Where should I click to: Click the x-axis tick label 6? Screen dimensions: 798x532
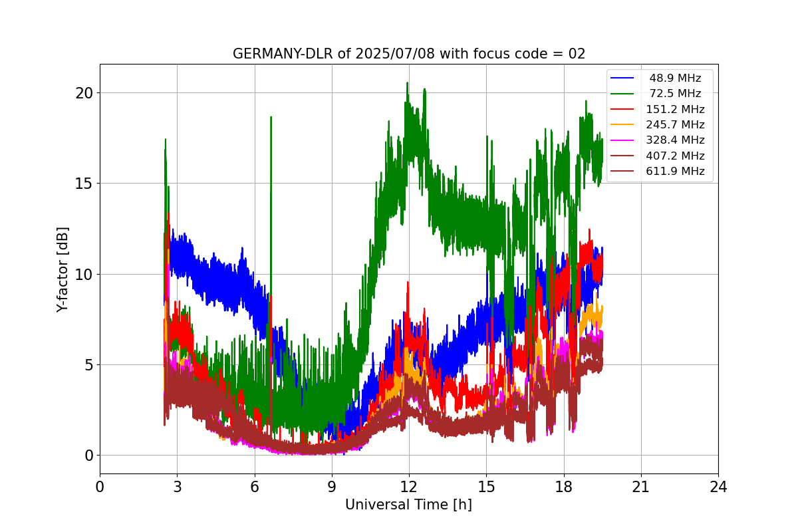[254, 487]
